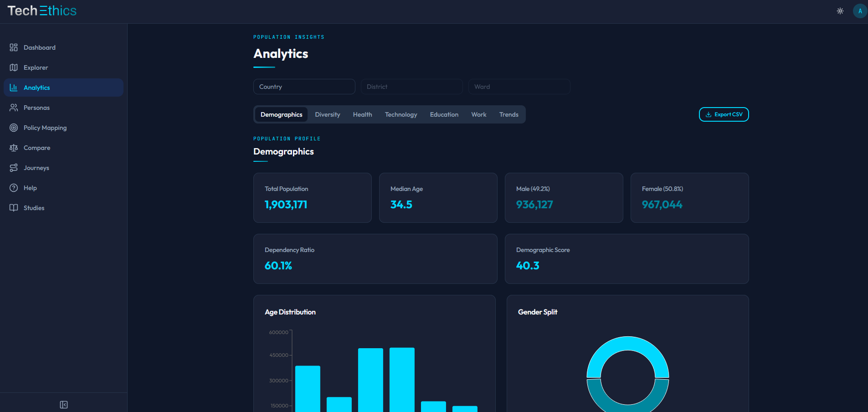The image size is (868, 412).
Task: Click the Analytics bar-chart icon
Action: 13,87
